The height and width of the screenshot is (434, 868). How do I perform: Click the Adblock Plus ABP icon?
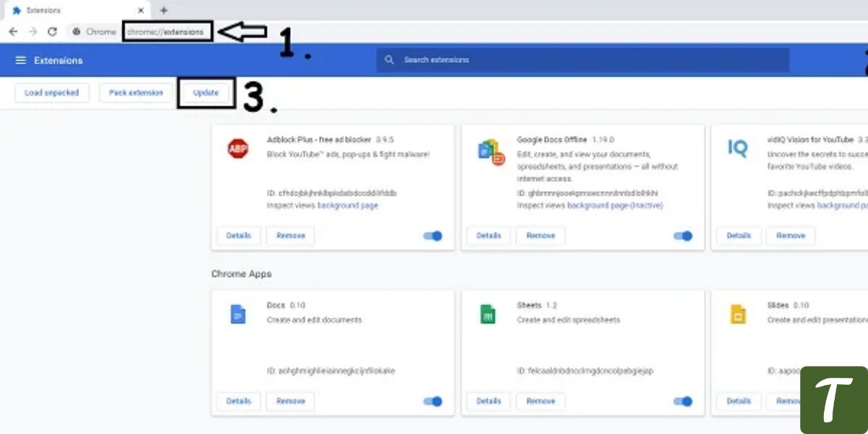[238, 149]
